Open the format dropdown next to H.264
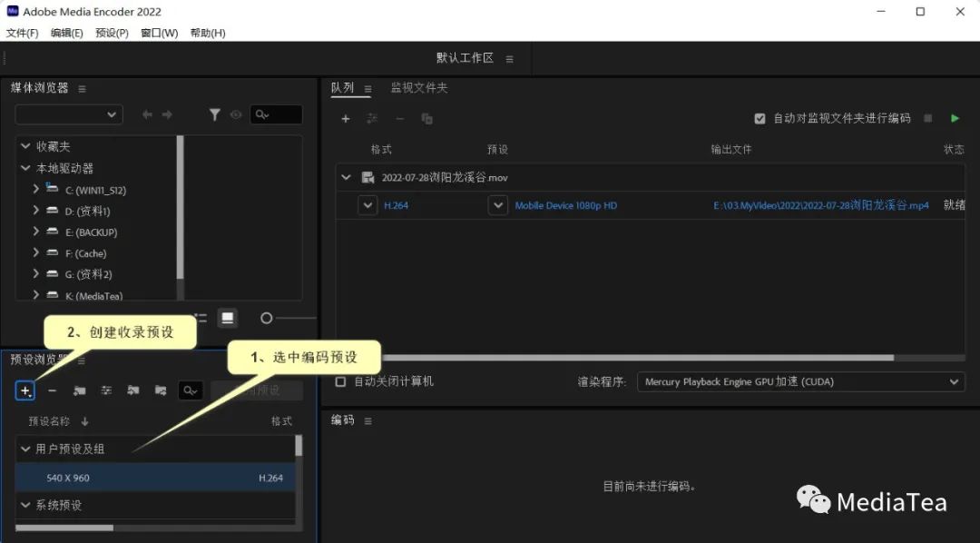This screenshot has height=543, width=980. click(x=367, y=205)
